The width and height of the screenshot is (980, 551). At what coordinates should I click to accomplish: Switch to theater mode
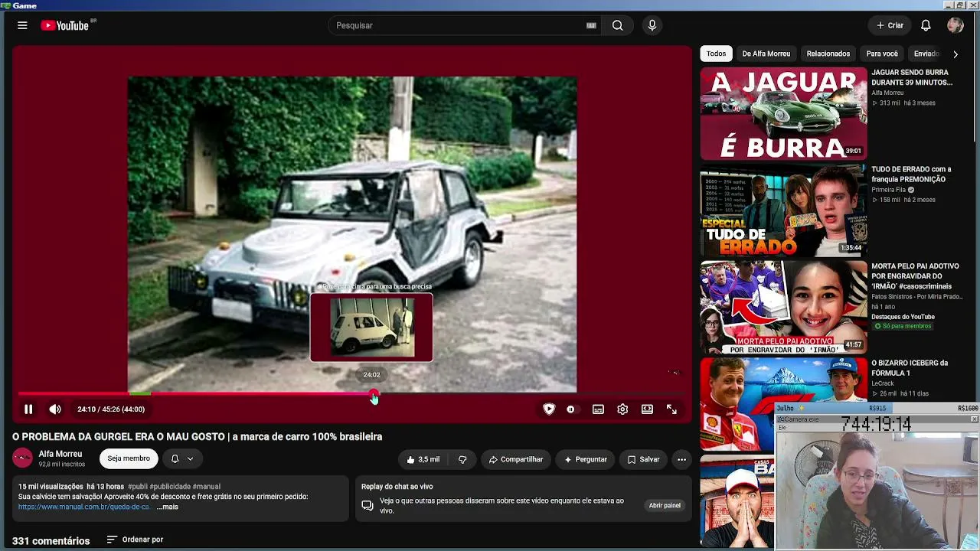[647, 409]
